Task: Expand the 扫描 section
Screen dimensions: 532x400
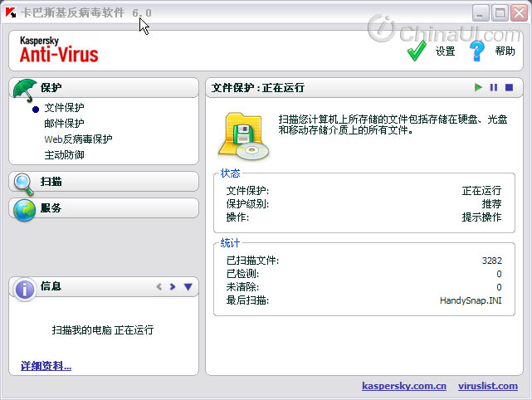Action: pos(104,182)
